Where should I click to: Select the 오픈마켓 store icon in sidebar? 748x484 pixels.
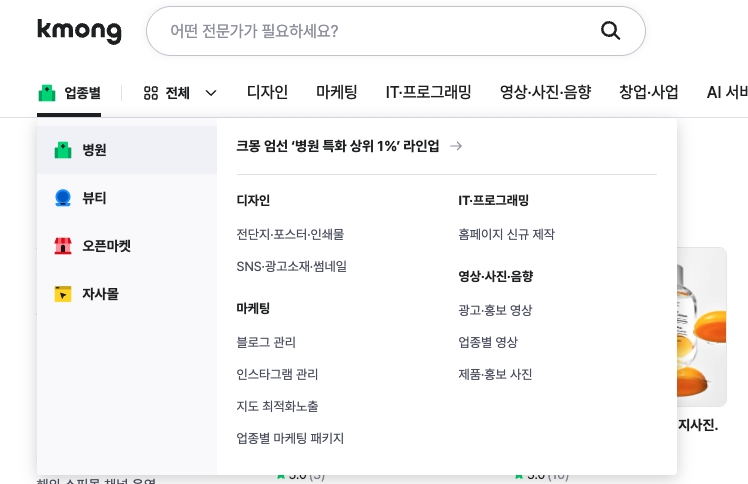(x=63, y=246)
